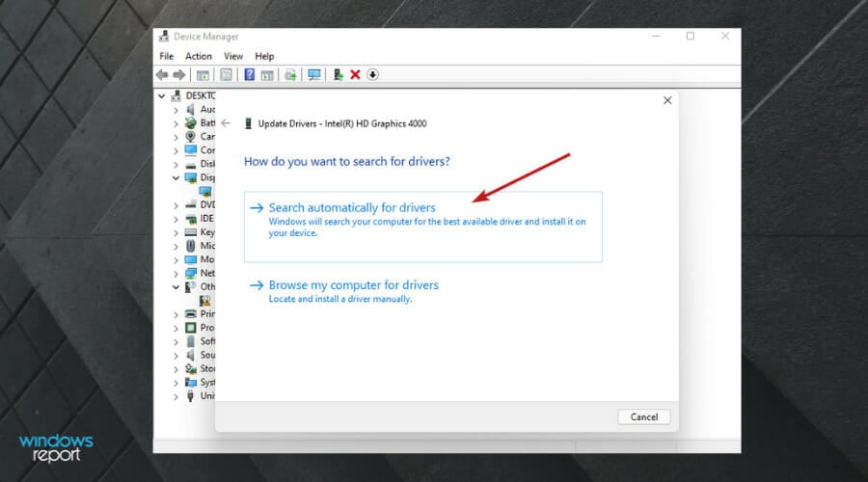The height and width of the screenshot is (482, 868).
Task: Open the Help menu
Action: (x=264, y=56)
